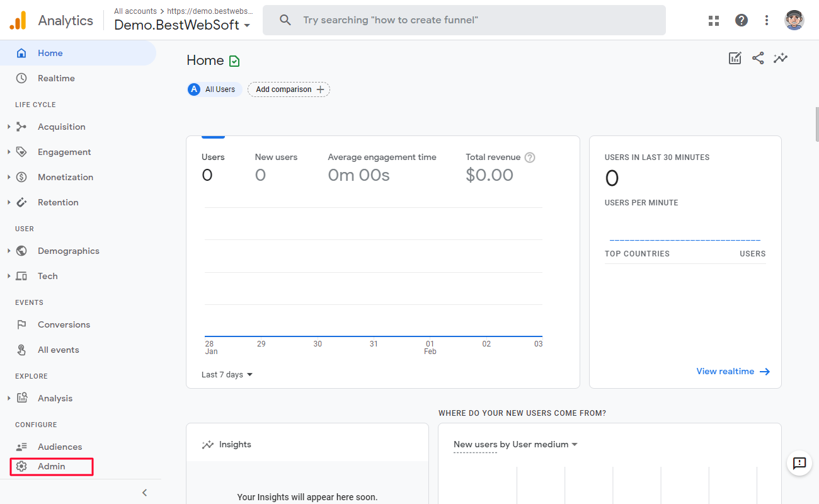This screenshot has width=819, height=504.
Task: Click the Audiences people icon
Action: click(x=21, y=447)
